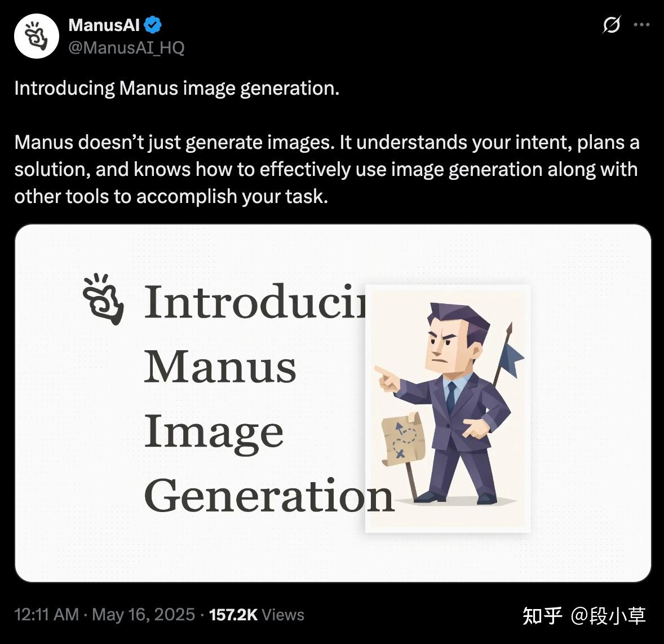This screenshot has width=664, height=644.
Task: Open the @ManusAI_HQ handle link
Action: pos(126,47)
